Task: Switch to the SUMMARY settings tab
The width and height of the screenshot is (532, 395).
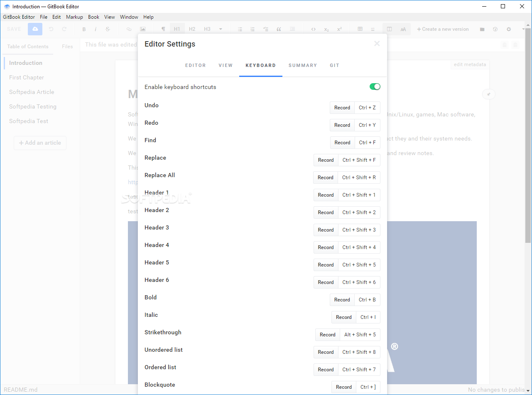Action: [x=303, y=65]
